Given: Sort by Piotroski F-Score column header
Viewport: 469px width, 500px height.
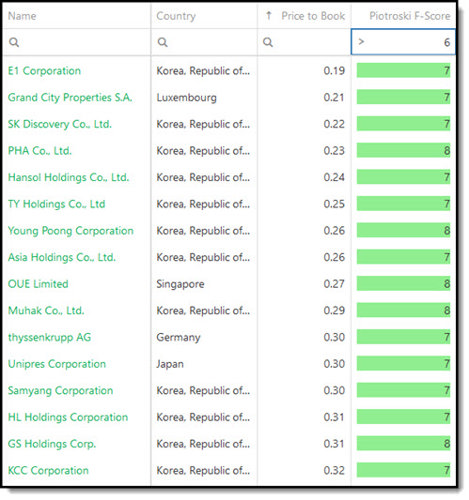Looking at the screenshot, I should coord(410,16).
